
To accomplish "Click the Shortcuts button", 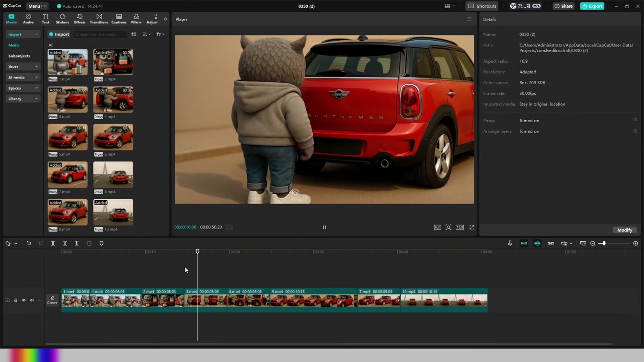I will (x=482, y=6).
